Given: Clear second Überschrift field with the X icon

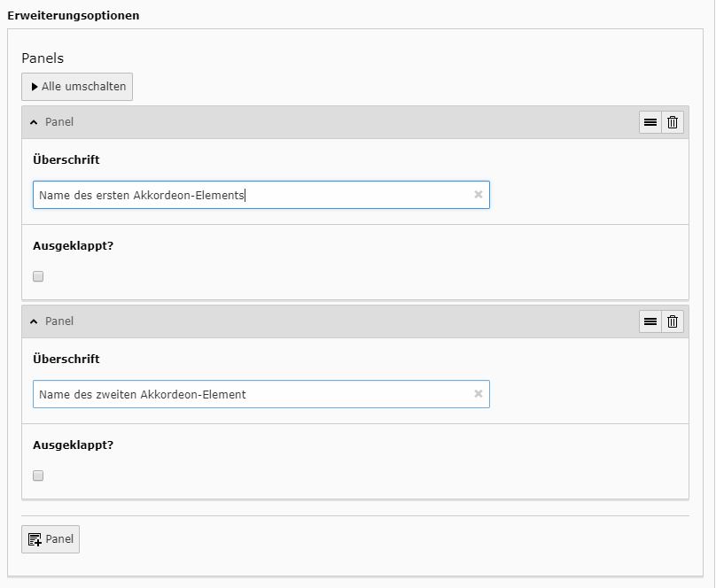Looking at the screenshot, I should pyautogui.click(x=479, y=394).
